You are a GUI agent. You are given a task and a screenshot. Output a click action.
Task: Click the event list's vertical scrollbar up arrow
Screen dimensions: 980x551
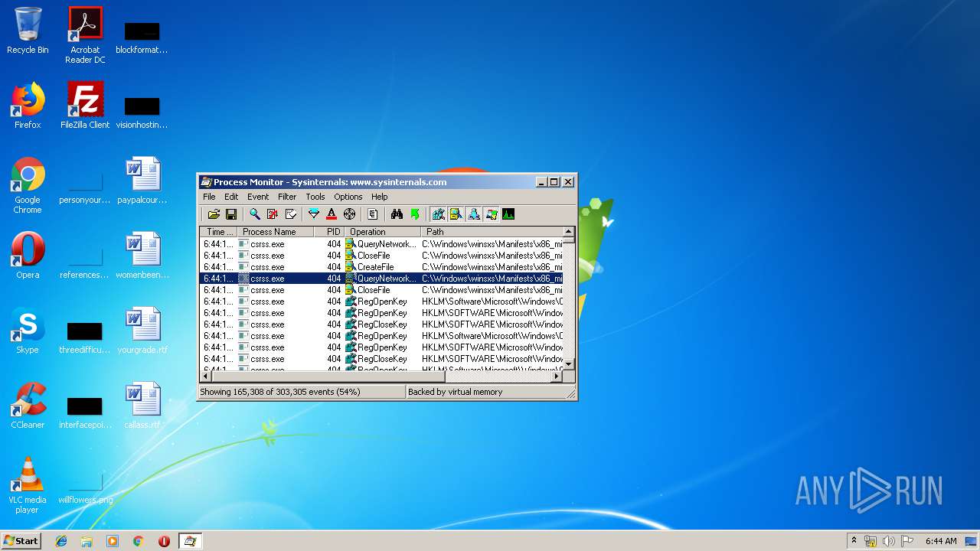568,232
